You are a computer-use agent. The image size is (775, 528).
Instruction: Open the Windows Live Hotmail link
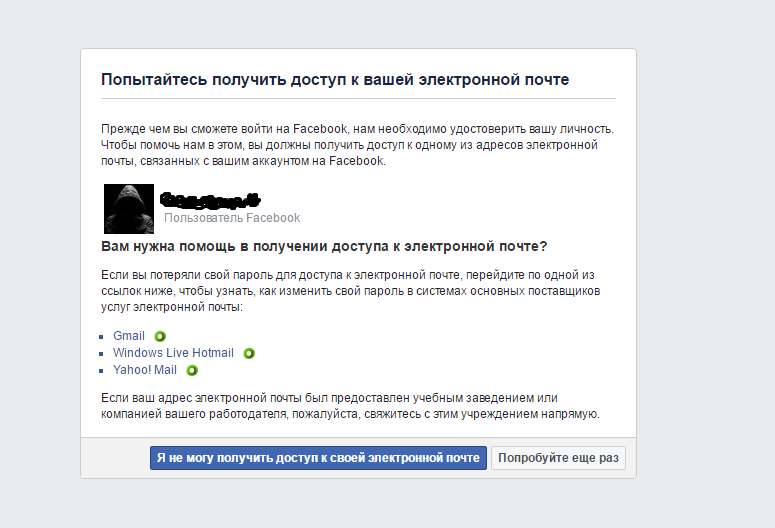click(x=173, y=353)
